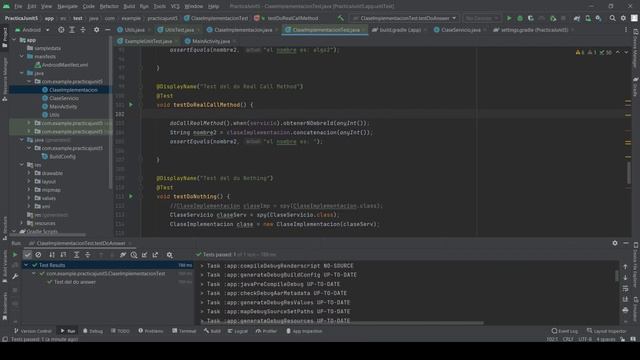
Task: Collapse the Test Results node
Action: [x=26, y=265]
